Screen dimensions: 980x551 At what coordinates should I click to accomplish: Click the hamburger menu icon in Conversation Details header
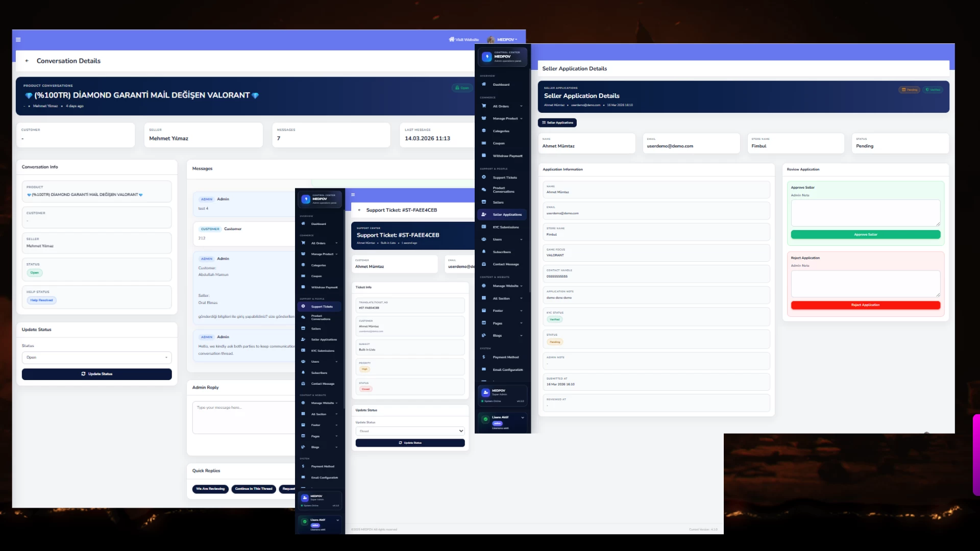(18, 40)
